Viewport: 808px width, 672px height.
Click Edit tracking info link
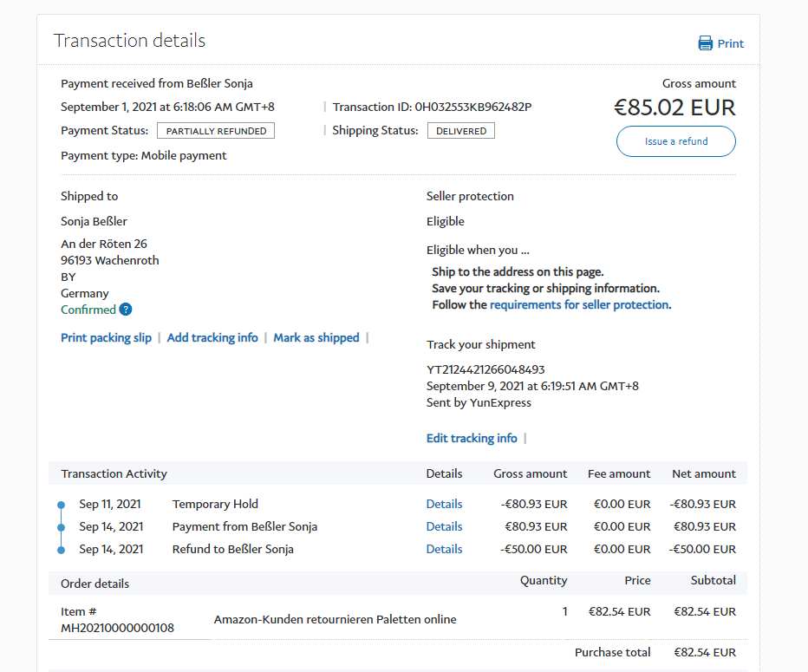(x=472, y=438)
